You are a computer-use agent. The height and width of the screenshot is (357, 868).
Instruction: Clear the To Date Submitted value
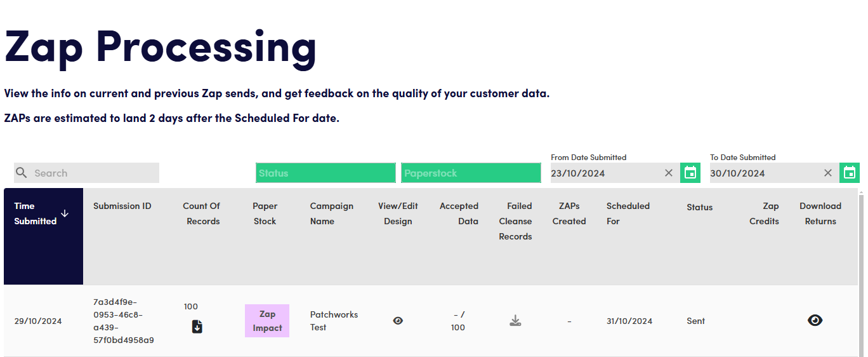click(x=828, y=173)
